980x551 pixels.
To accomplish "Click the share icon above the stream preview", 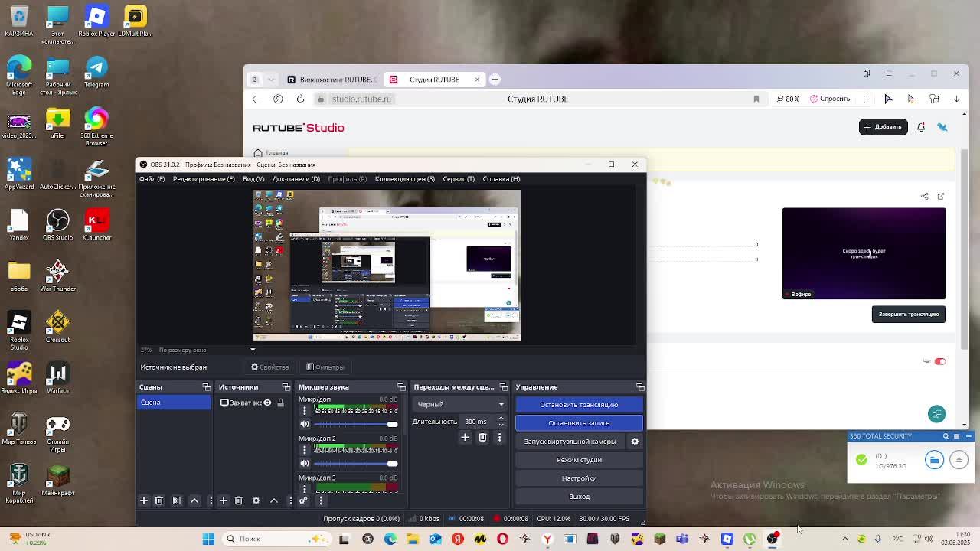I will pos(924,196).
